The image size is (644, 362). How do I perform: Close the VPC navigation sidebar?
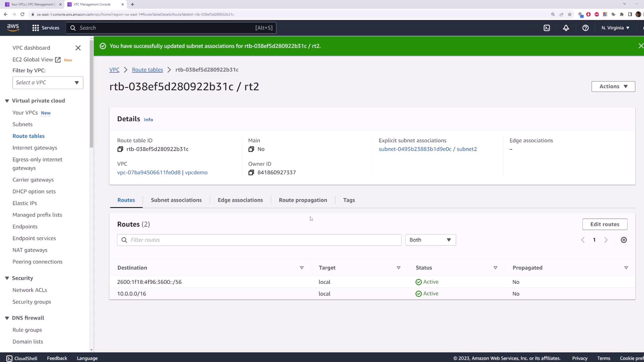[x=78, y=48]
